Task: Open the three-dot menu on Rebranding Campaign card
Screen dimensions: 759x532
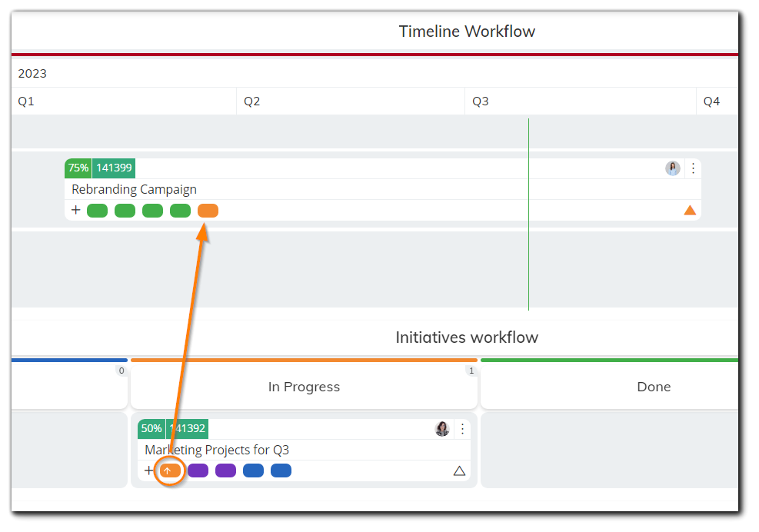Action: tap(693, 168)
